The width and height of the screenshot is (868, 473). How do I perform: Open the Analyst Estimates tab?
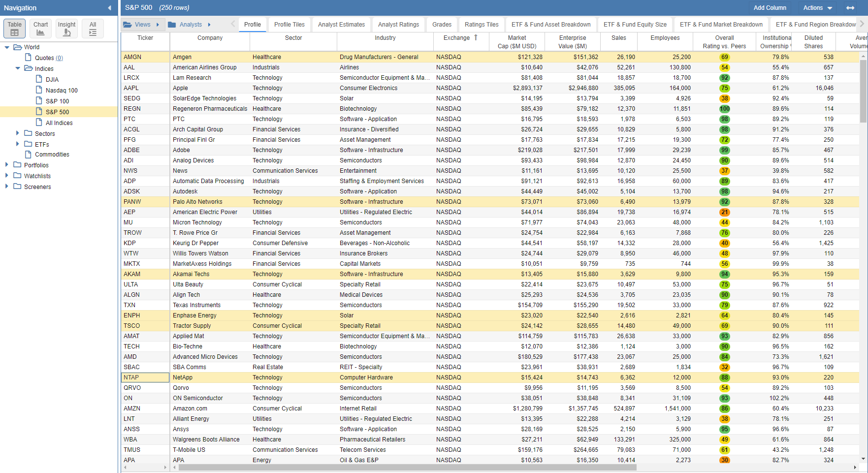[341, 25]
